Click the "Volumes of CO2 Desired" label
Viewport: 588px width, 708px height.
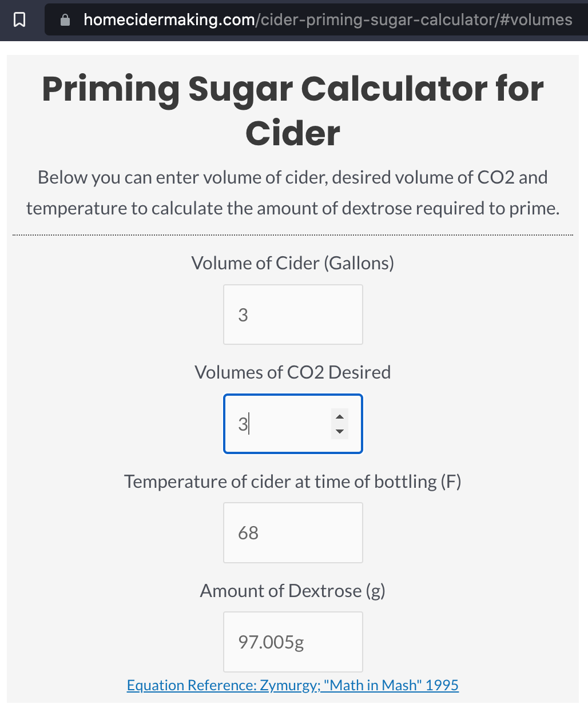293,372
